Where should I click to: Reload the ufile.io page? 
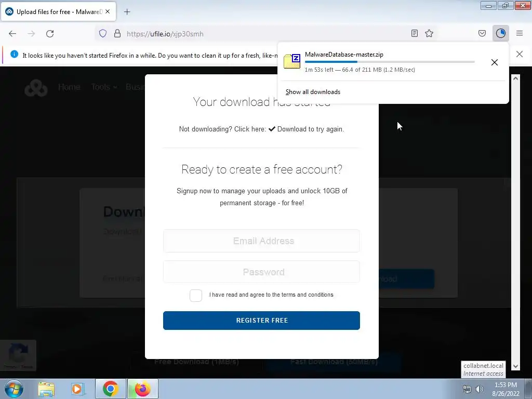50,34
